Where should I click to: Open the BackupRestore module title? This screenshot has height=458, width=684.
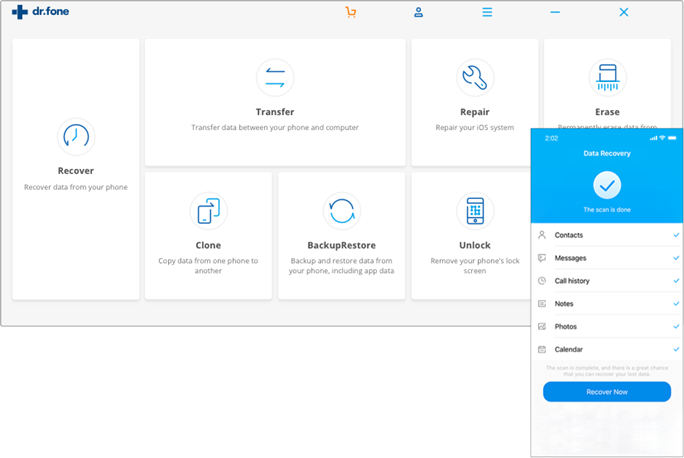click(x=342, y=245)
